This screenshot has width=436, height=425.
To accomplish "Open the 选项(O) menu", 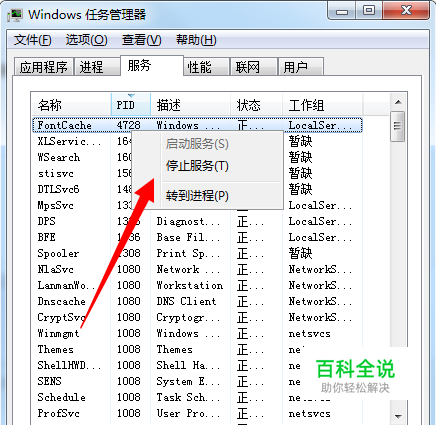I will [86, 40].
